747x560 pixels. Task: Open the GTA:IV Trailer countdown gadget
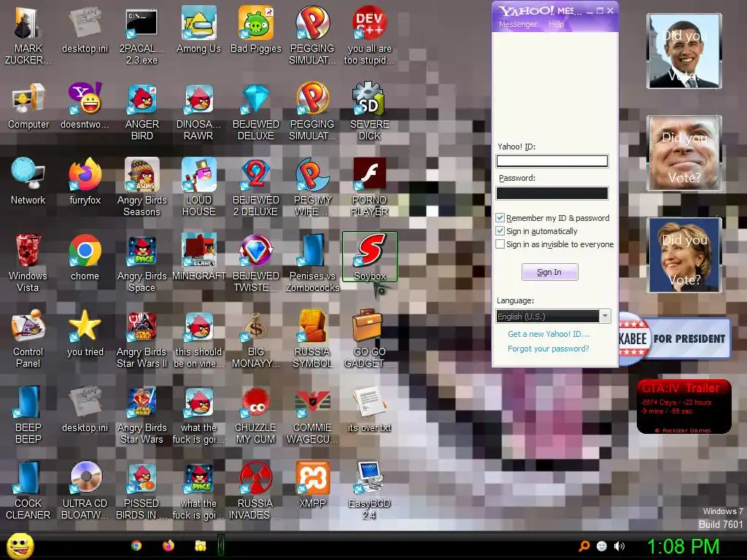click(684, 407)
